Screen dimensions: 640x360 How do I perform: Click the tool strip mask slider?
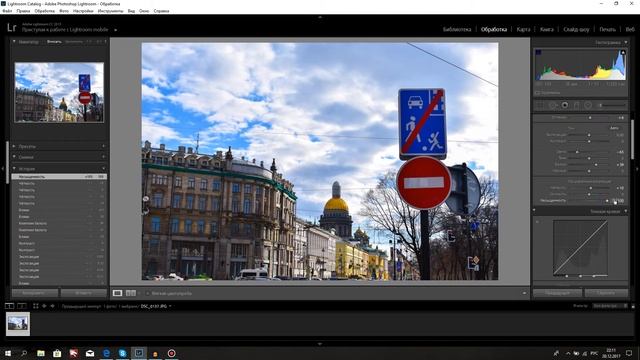click(x=611, y=105)
